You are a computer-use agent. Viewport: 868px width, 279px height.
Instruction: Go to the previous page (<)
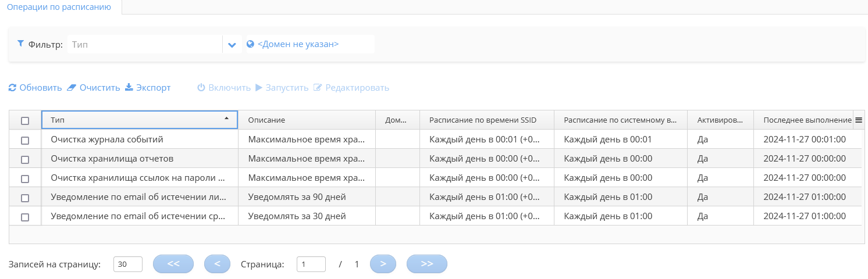pos(217,264)
